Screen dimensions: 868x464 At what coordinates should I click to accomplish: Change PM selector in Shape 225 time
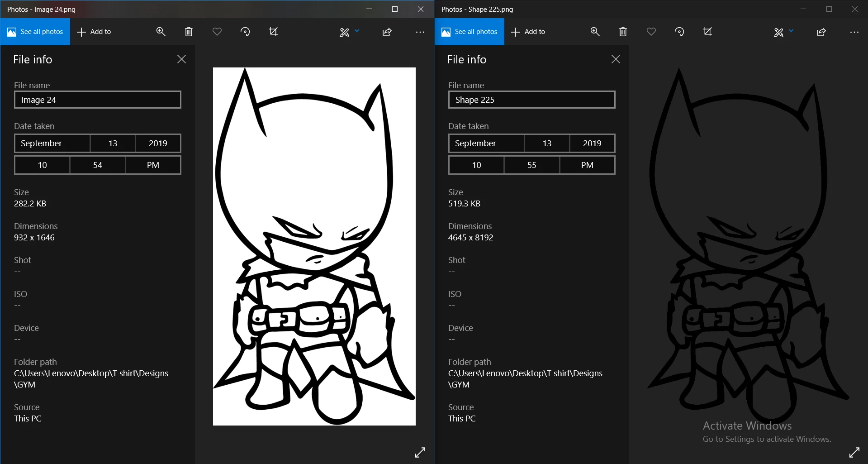coord(587,165)
